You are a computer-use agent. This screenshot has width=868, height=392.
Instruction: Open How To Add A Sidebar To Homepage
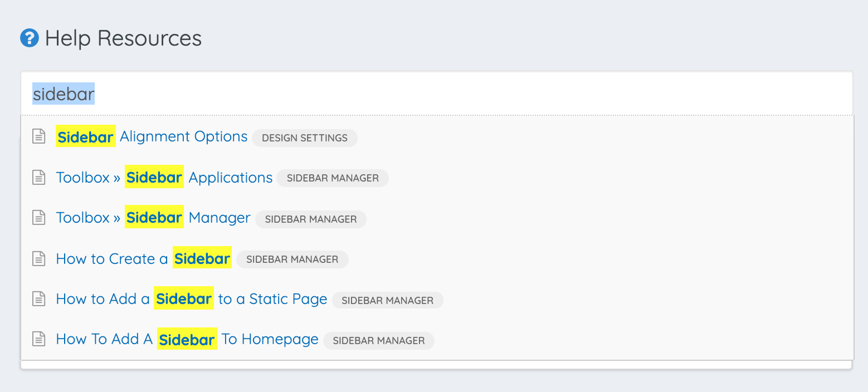pos(187,339)
